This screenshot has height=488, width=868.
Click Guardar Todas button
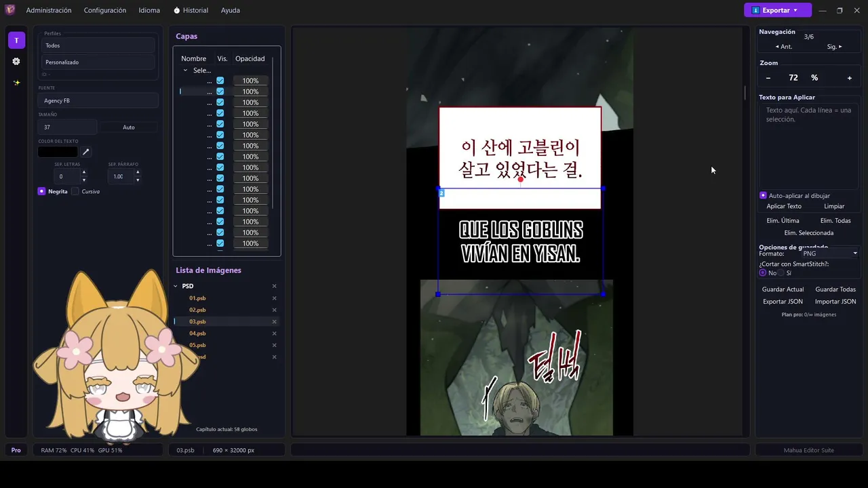835,289
